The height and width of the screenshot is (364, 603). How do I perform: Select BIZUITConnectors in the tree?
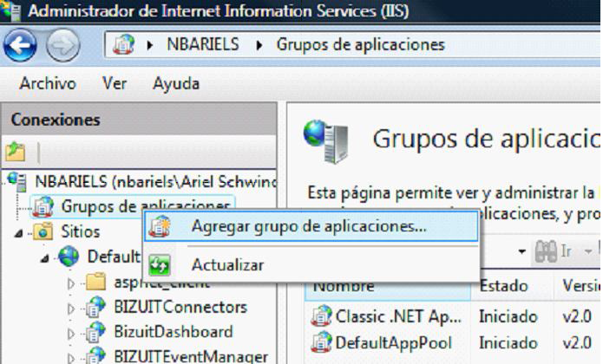point(180,307)
